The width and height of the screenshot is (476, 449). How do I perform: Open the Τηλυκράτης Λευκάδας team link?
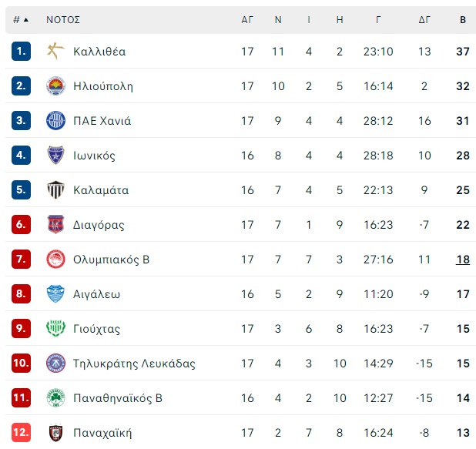click(134, 364)
